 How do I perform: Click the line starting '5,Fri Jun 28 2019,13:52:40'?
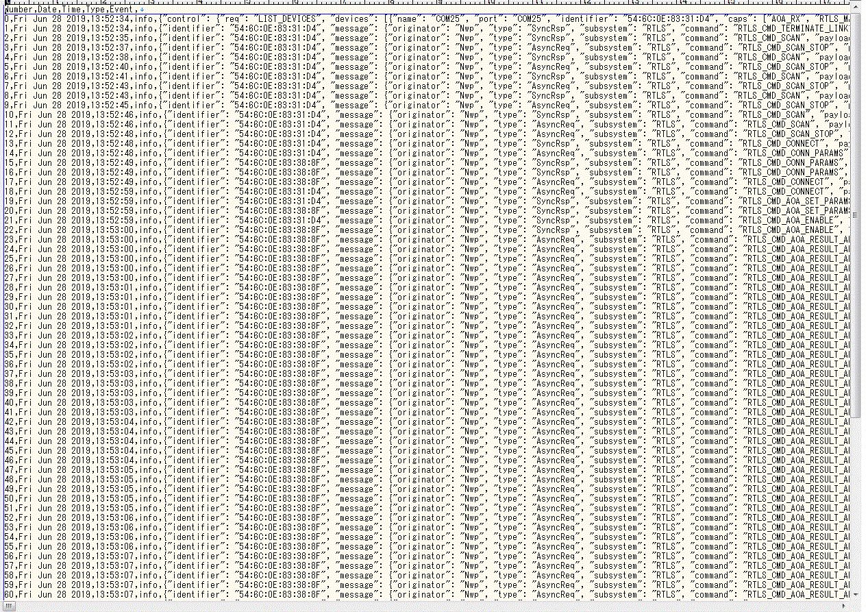coord(427,67)
